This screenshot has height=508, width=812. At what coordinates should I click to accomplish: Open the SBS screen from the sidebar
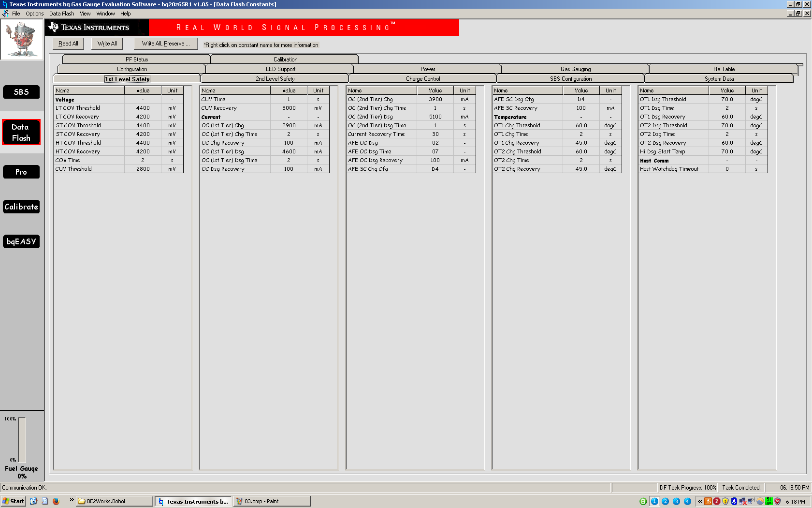[x=21, y=92]
